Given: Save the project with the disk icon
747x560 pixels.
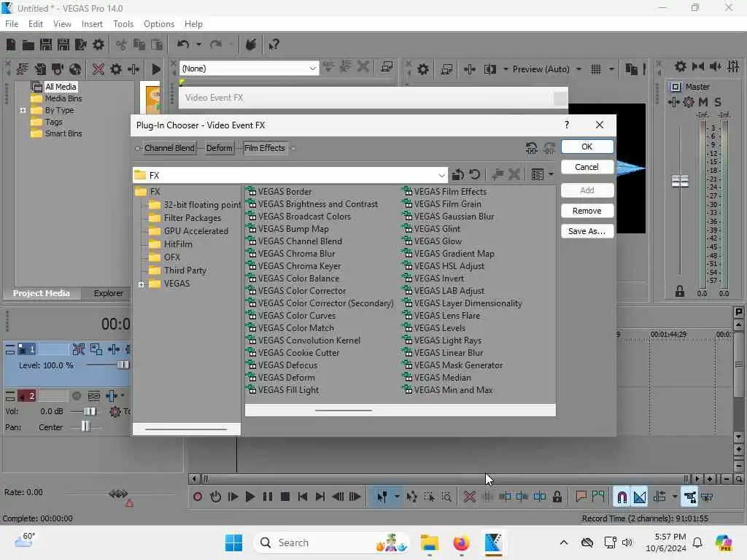Looking at the screenshot, I should 46,44.
